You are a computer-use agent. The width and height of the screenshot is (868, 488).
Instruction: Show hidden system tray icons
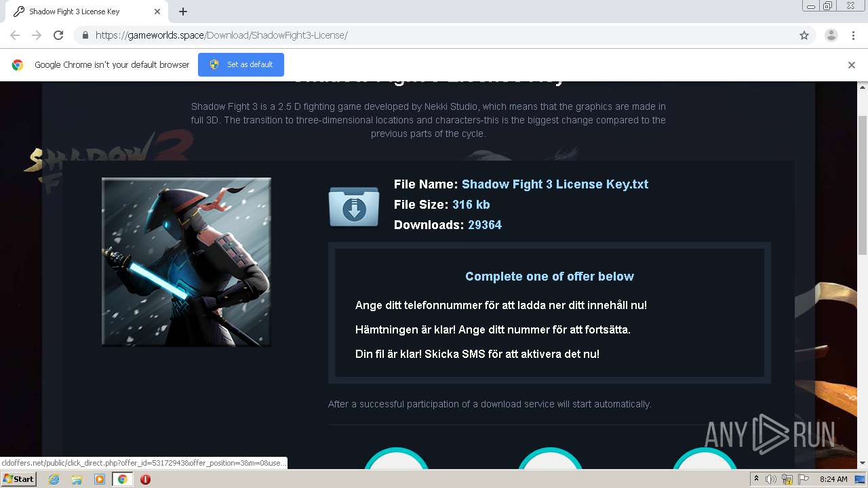point(757,479)
